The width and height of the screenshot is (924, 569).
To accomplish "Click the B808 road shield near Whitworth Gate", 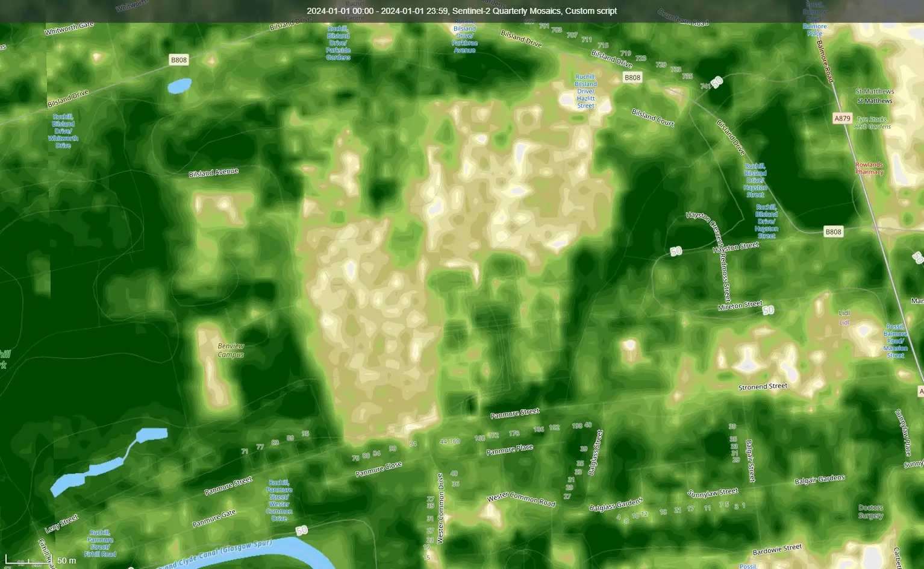I will [x=179, y=60].
